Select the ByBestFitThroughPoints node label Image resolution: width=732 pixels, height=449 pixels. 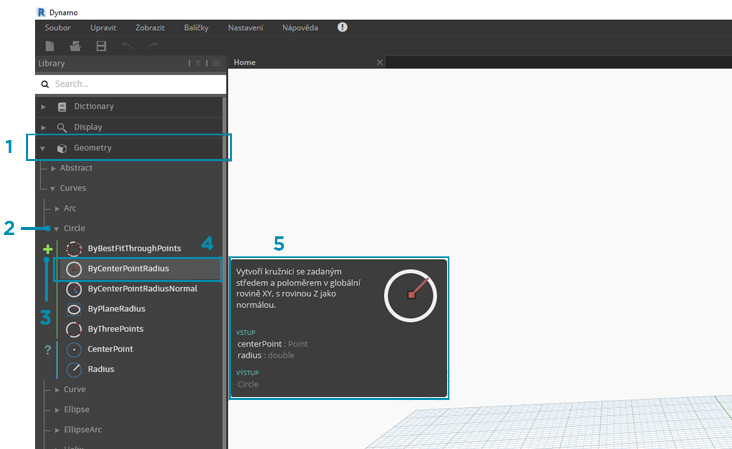(134, 248)
